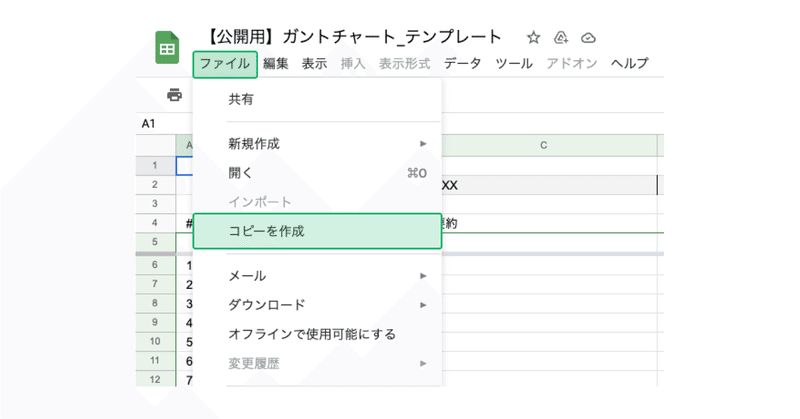Open Google Sheets home via green logo
The image size is (800, 419).
pyautogui.click(x=167, y=47)
